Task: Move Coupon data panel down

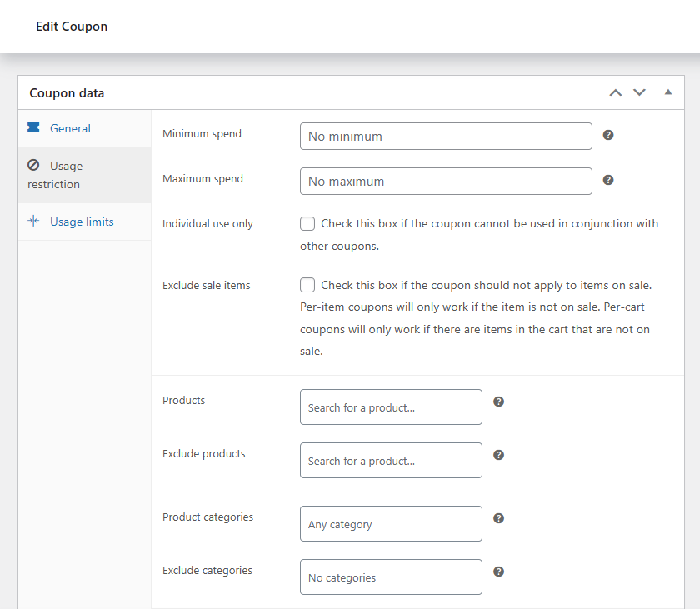Action: (x=639, y=92)
